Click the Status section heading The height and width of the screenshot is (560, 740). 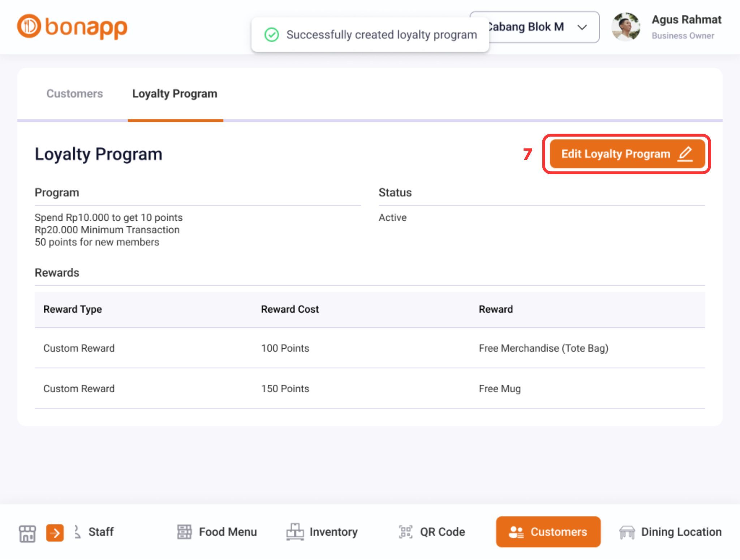[x=395, y=193]
